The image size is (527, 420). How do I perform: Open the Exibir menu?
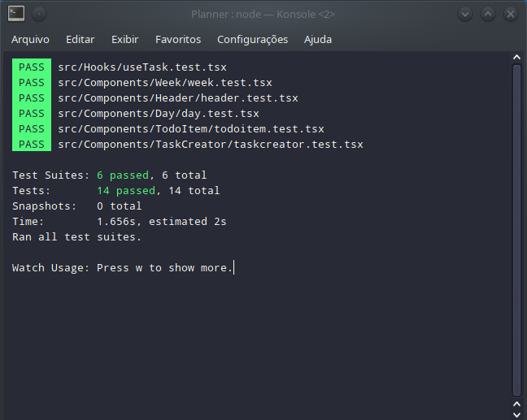[124, 40]
